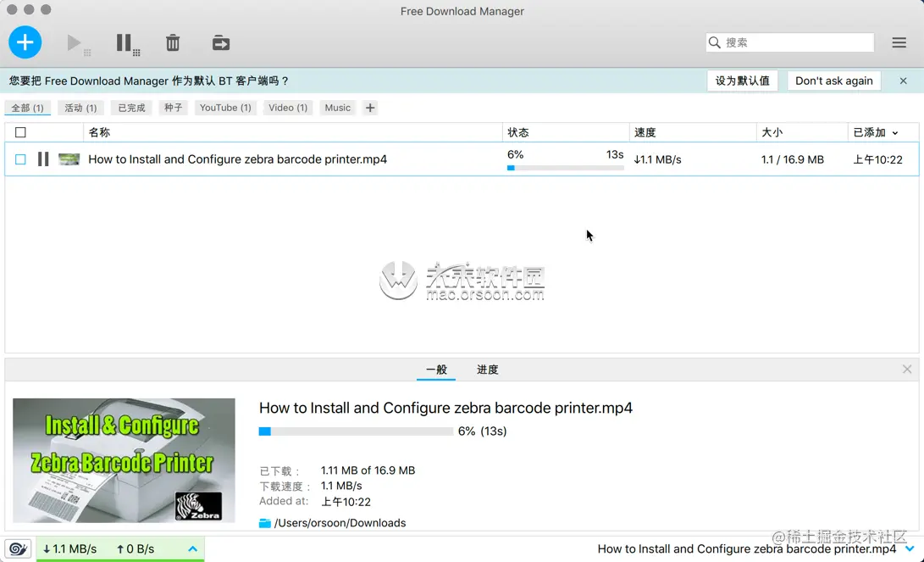This screenshot has height=562, width=924.
Task: Click the row speed ↓1.1 MB/s
Action: point(658,160)
